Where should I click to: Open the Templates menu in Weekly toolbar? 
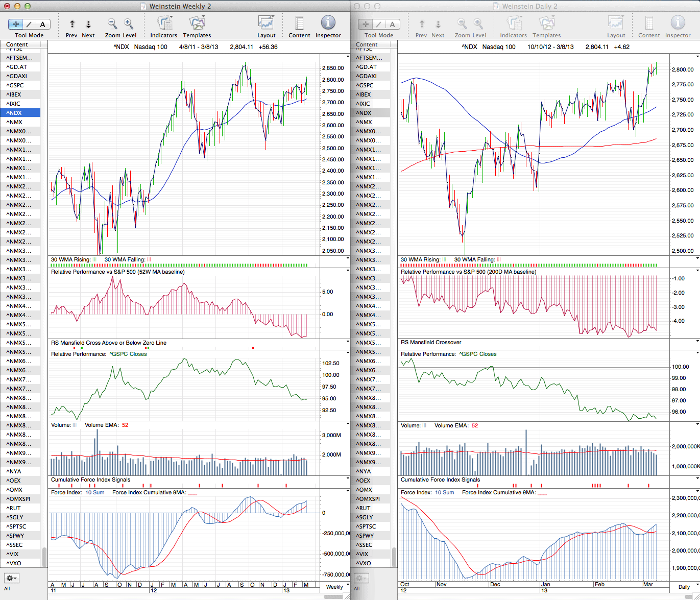point(197,23)
